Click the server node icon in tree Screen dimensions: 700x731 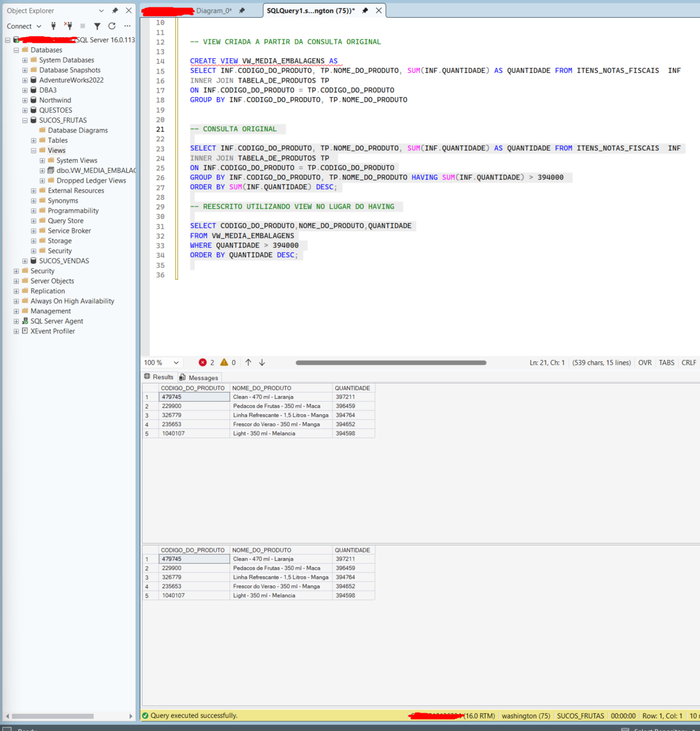(x=17, y=40)
